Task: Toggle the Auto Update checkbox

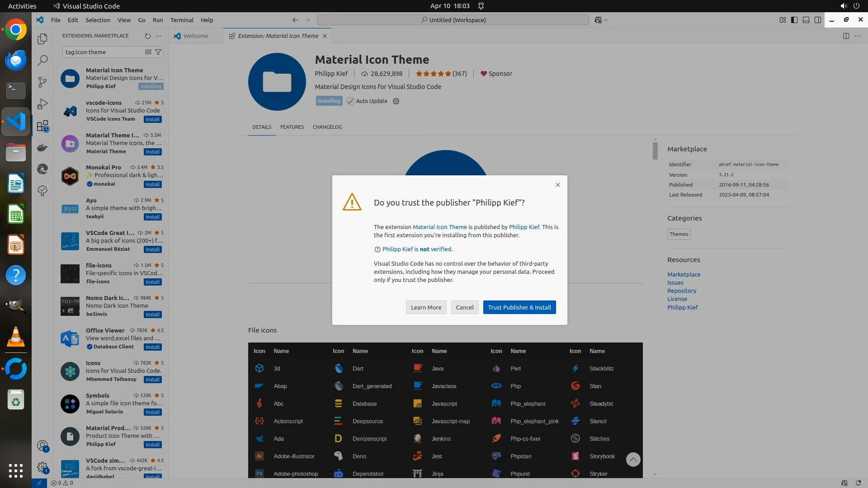Action: (350, 101)
